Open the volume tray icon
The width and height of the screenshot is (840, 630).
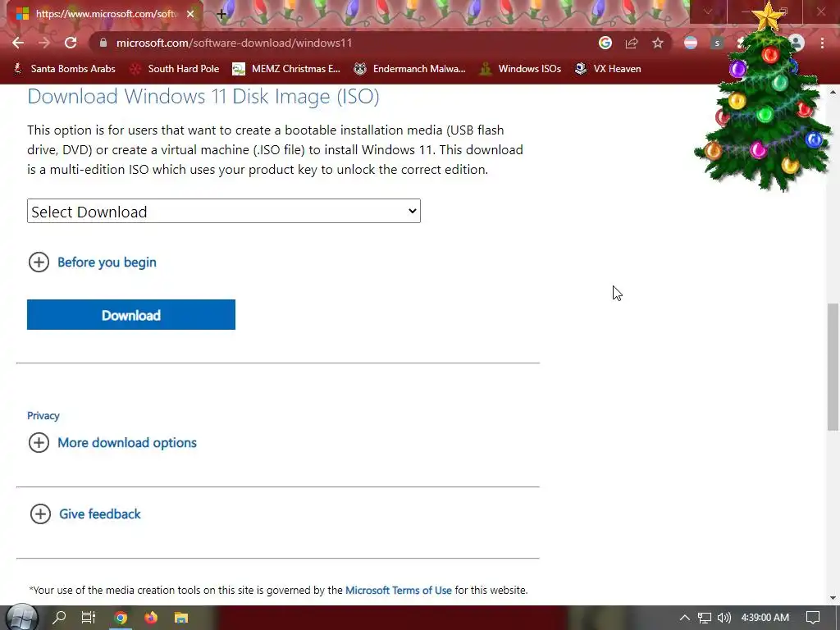pos(724,618)
